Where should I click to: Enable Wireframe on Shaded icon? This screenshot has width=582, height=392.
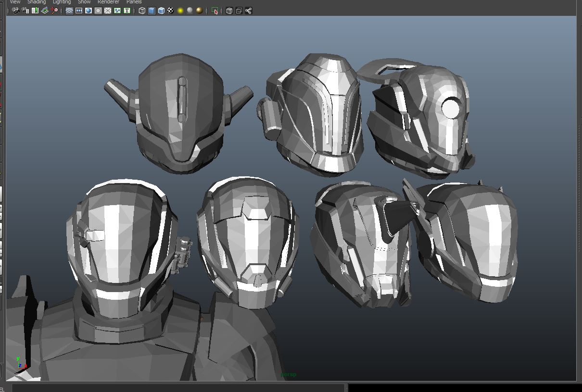tap(161, 11)
